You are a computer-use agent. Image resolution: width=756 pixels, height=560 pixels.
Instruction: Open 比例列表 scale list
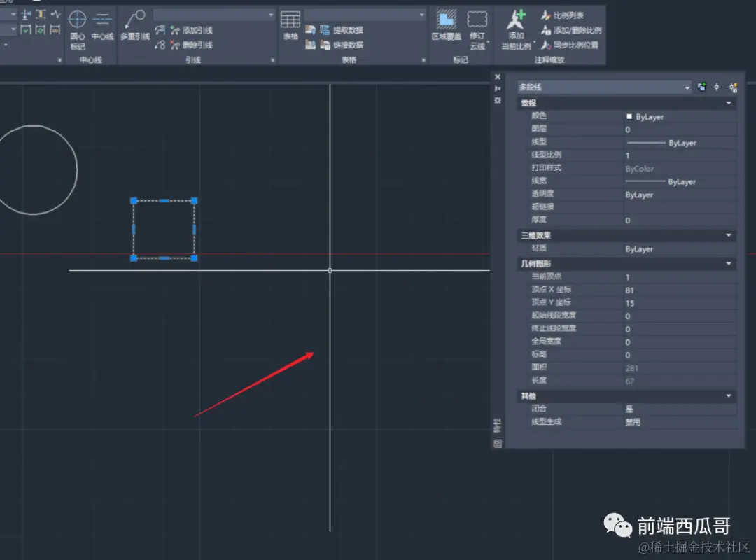click(562, 15)
